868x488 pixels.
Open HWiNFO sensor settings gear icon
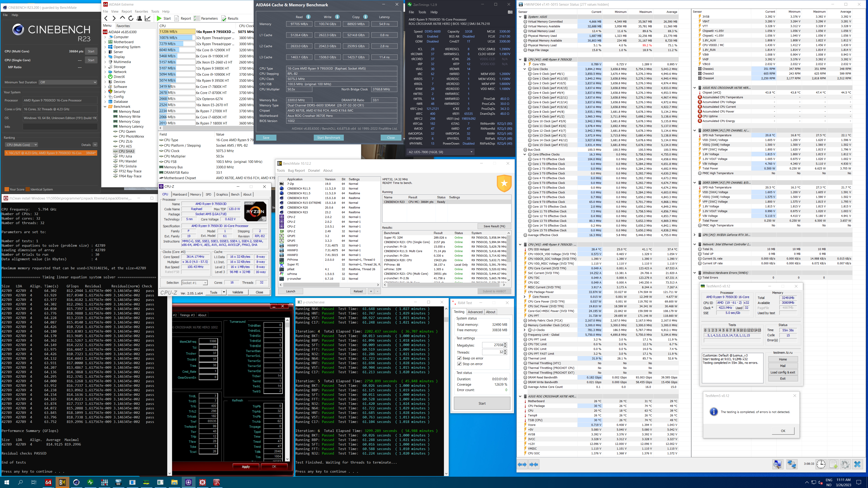click(845, 465)
